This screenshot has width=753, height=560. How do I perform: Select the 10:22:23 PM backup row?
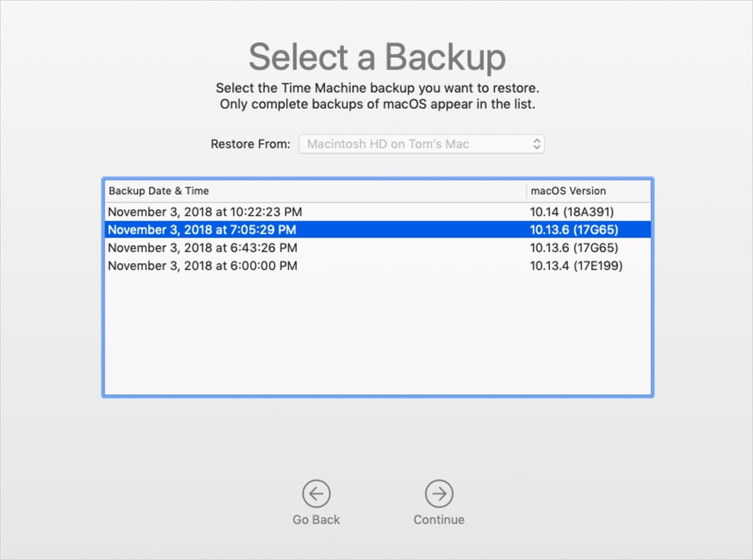coord(205,212)
